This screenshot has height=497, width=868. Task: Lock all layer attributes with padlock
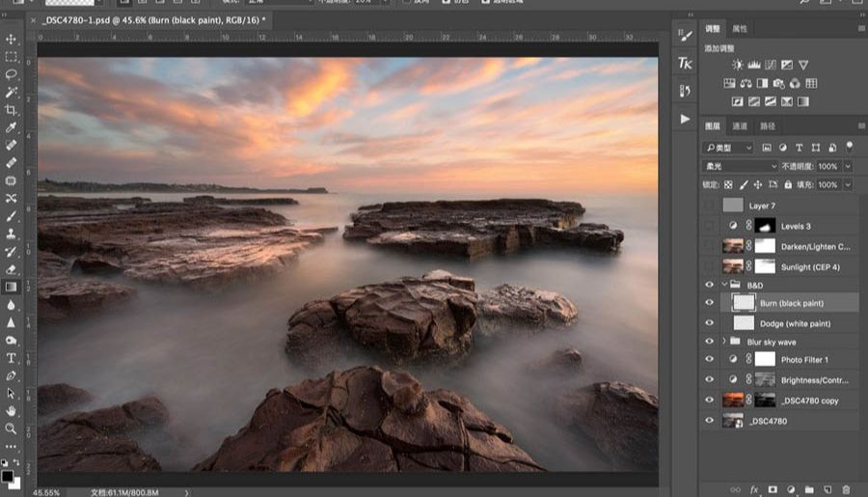click(788, 185)
